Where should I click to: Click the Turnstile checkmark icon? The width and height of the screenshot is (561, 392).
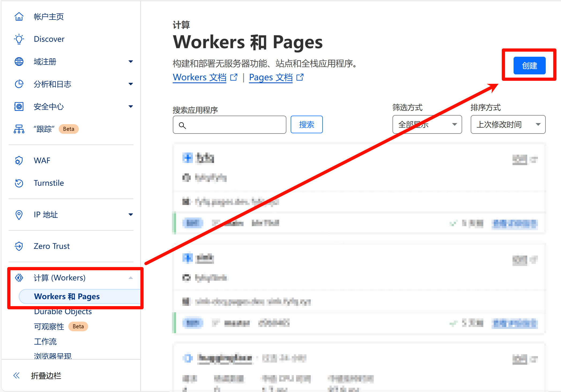[x=19, y=183]
